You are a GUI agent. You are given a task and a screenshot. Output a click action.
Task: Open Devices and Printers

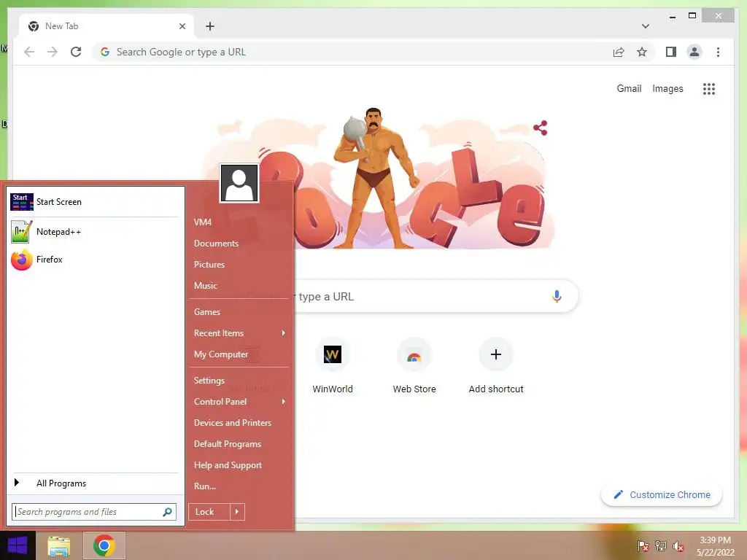click(x=233, y=423)
